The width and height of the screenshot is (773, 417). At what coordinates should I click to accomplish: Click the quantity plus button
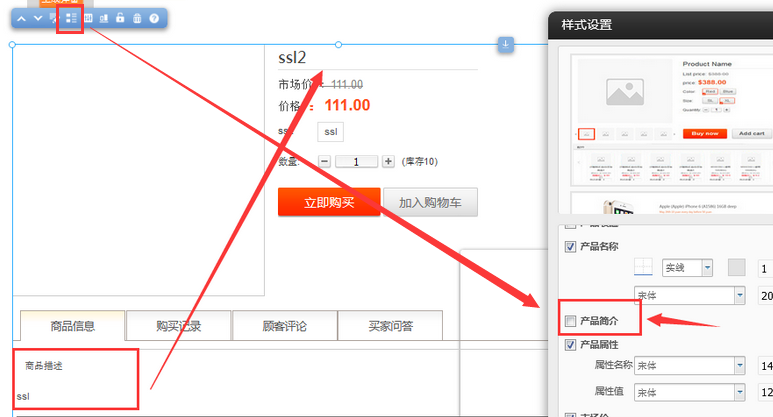(388, 161)
